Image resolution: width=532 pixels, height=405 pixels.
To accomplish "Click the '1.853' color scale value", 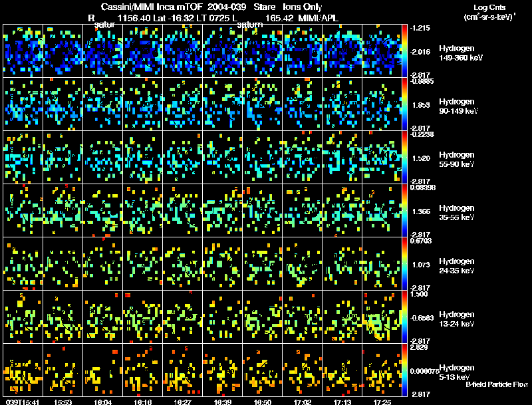I will pyautogui.click(x=421, y=105).
